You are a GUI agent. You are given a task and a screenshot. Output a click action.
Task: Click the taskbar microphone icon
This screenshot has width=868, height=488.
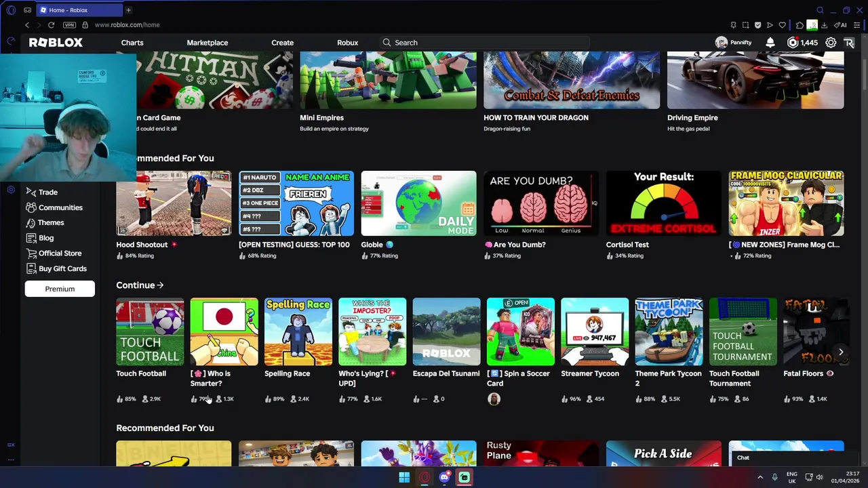[774, 477]
